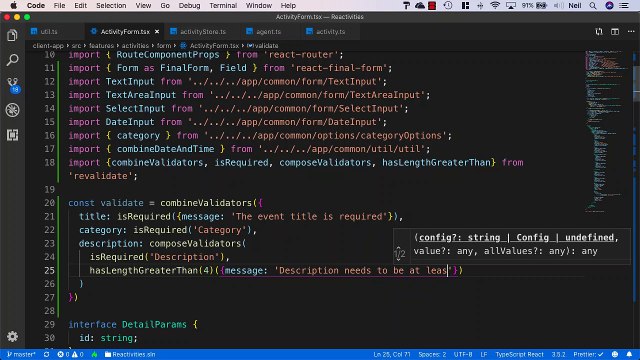Click the DetailParams interface name

tap(154, 324)
